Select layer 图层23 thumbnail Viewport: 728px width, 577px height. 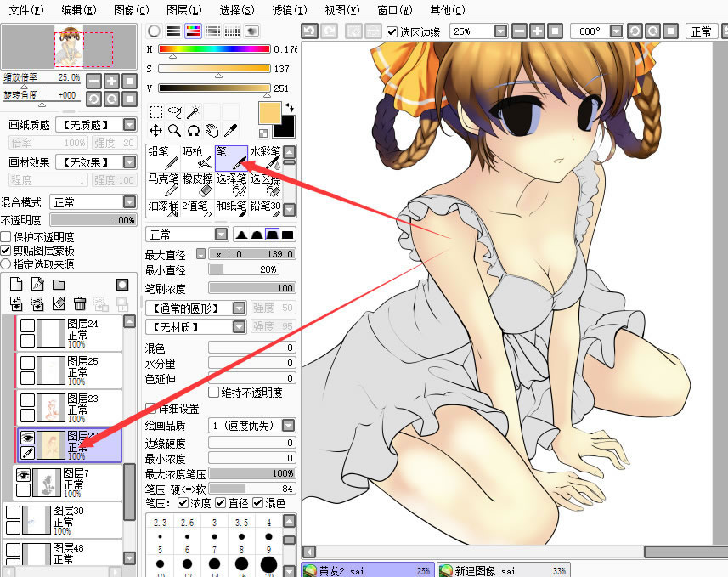(51, 407)
